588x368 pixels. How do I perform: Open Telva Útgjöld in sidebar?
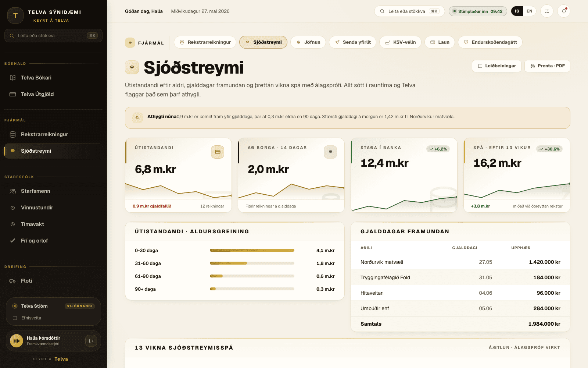(53, 94)
